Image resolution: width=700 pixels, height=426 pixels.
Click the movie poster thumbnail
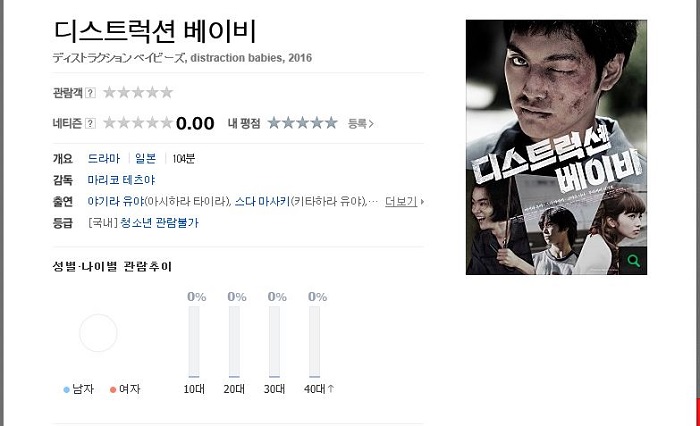point(556,147)
